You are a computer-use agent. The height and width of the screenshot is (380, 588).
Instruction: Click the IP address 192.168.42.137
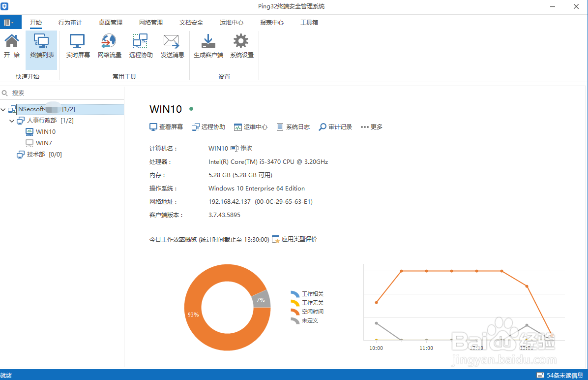click(230, 202)
